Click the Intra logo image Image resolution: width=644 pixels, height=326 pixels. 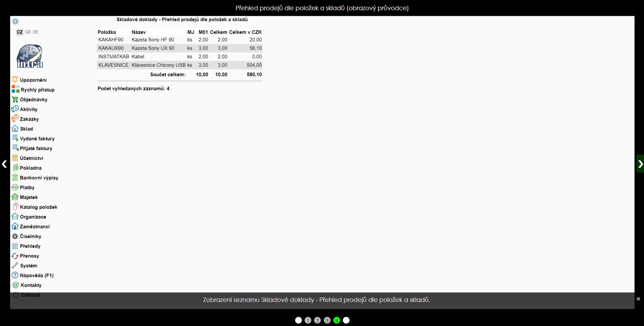pos(30,56)
